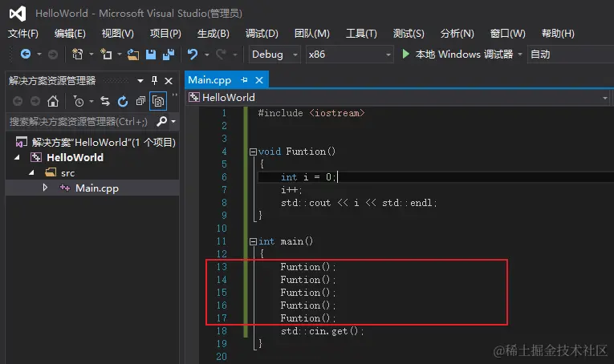Screen dimensions: 614x364
Task: Open the 自动 dropdown in the toolbar
Action: click(x=571, y=55)
